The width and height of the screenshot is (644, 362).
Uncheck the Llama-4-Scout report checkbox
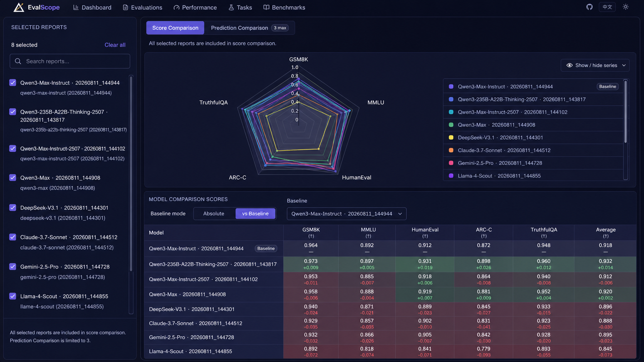tap(13, 296)
